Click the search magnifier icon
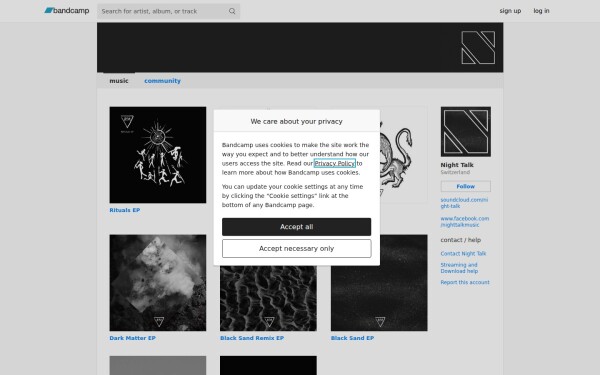Screen dimensions: 600x375 click(232, 11)
